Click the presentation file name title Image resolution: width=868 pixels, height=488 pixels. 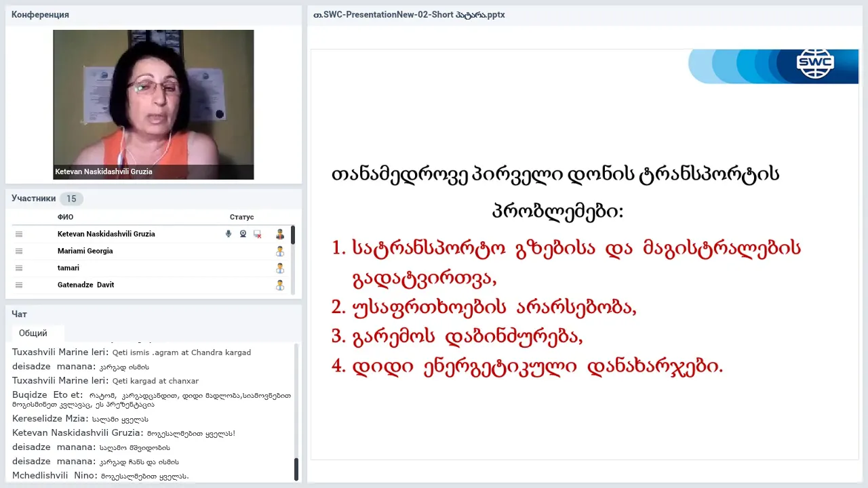(x=409, y=15)
